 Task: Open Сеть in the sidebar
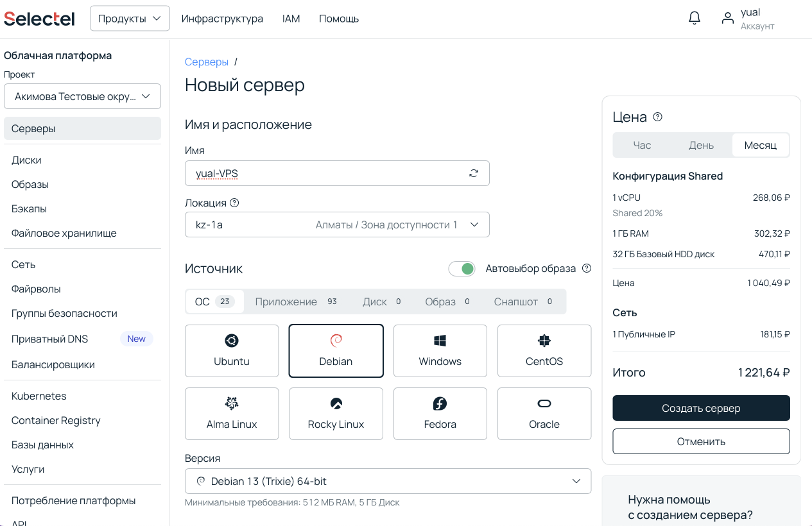pos(82,264)
